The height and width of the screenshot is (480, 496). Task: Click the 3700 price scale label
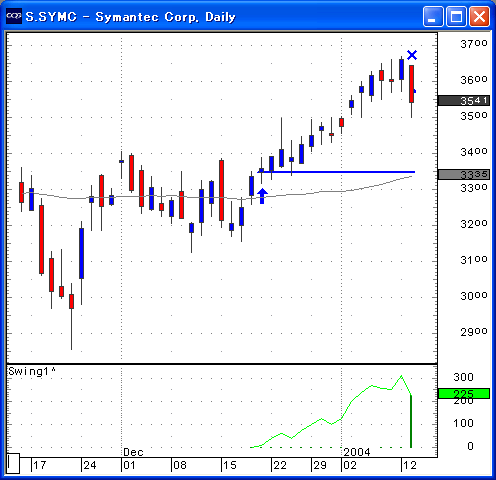coord(474,44)
